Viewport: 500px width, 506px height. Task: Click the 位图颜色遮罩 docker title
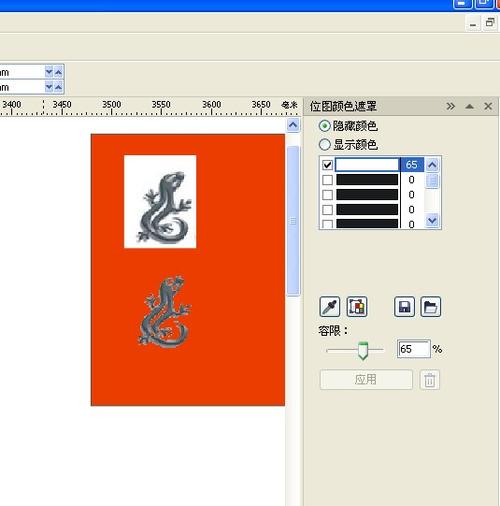(343, 106)
